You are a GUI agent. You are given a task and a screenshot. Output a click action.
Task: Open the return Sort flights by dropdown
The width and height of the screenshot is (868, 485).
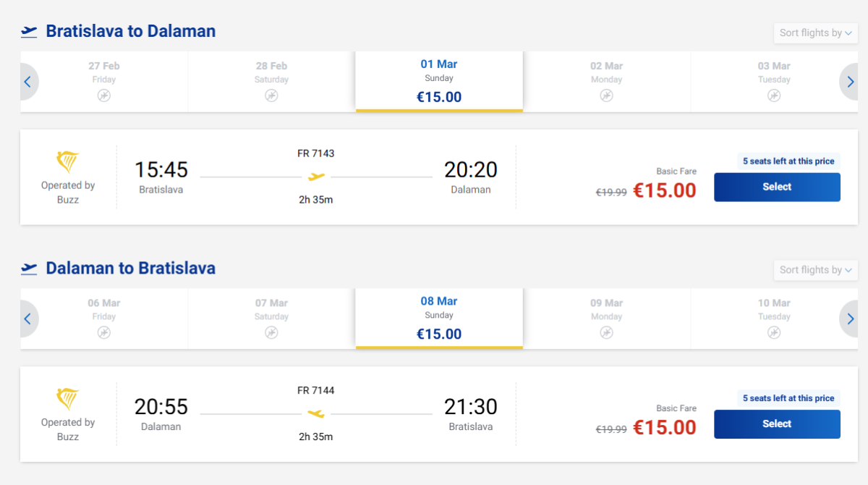tap(815, 270)
